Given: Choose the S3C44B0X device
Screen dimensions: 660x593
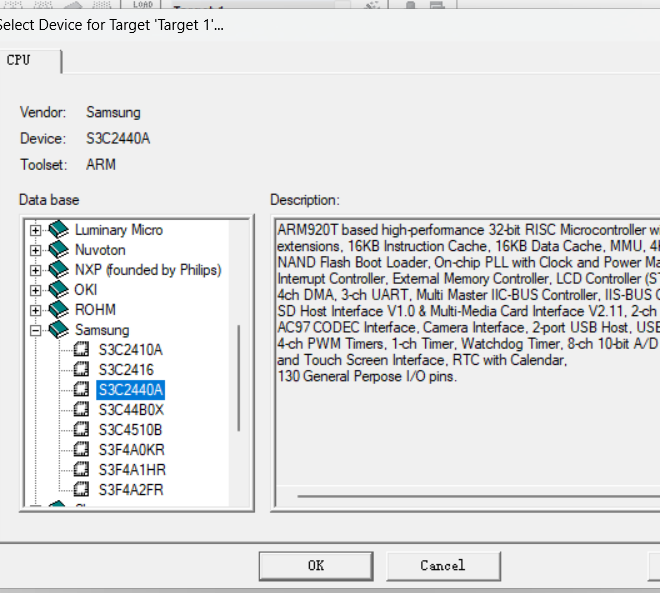Looking at the screenshot, I should pyautogui.click(x=131, y=410).
